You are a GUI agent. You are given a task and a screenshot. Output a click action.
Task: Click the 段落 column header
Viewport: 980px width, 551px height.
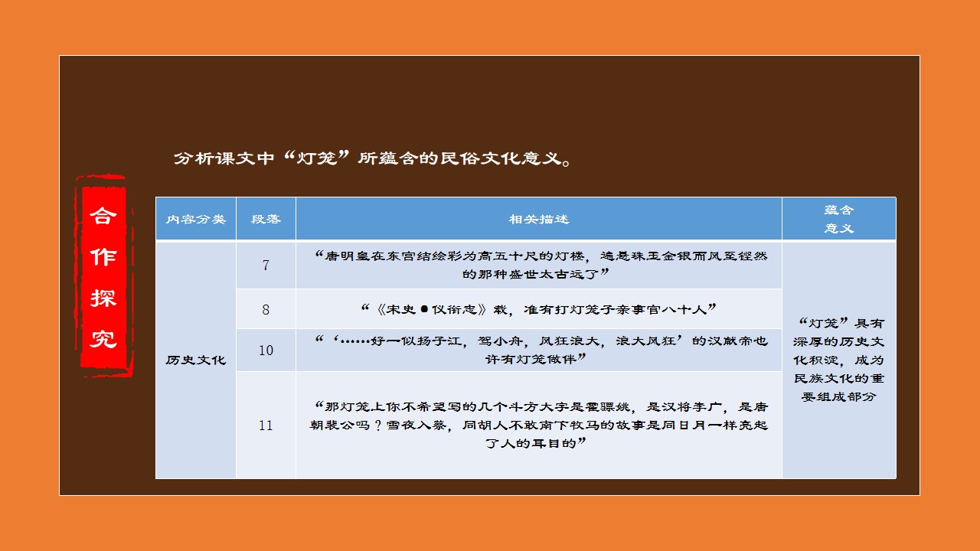(x=266, y=219)
